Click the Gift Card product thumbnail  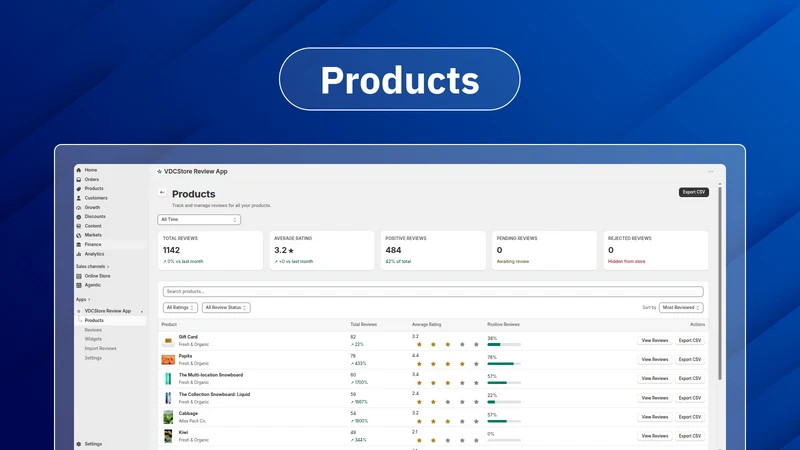tap(168, 340)
